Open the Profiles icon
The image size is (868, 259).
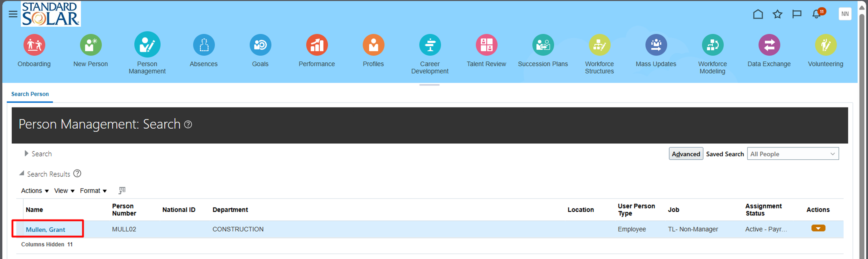(373, 45)
